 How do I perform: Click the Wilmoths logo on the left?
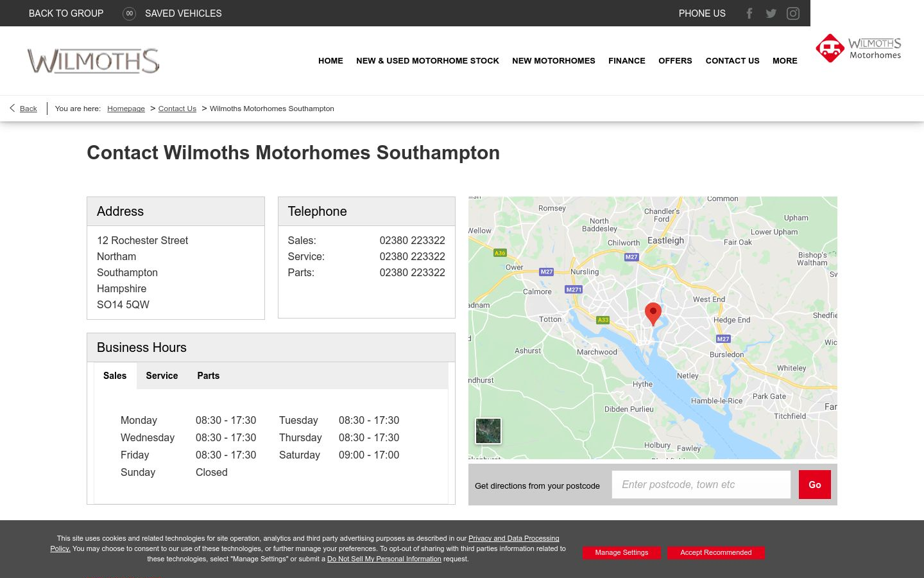tap(94, 61)
